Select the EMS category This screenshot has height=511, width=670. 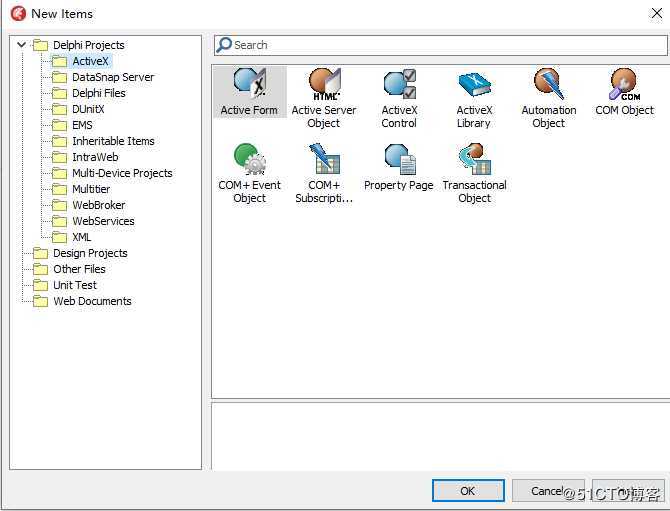(82, 125)
